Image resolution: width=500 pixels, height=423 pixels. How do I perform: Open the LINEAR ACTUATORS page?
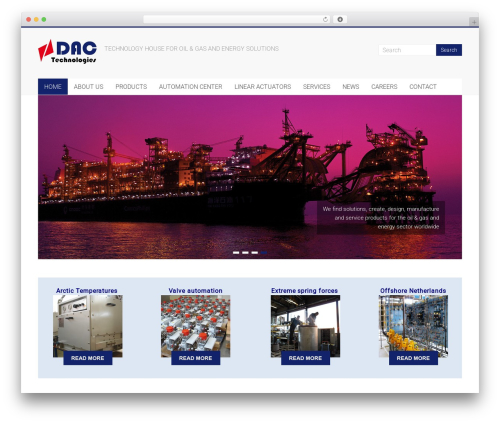(x=263, y=87)
